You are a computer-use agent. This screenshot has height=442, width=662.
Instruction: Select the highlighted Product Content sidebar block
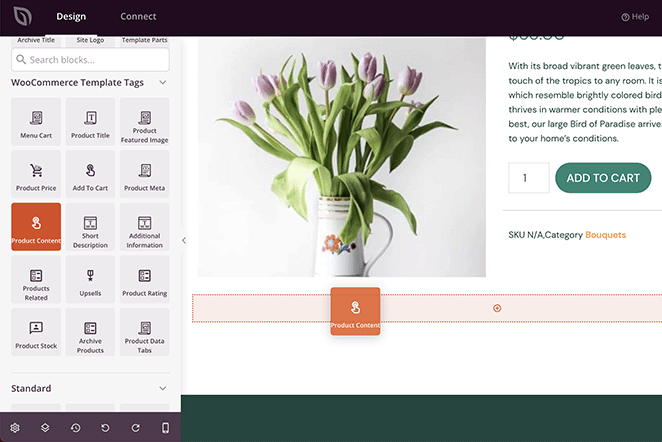36,227
